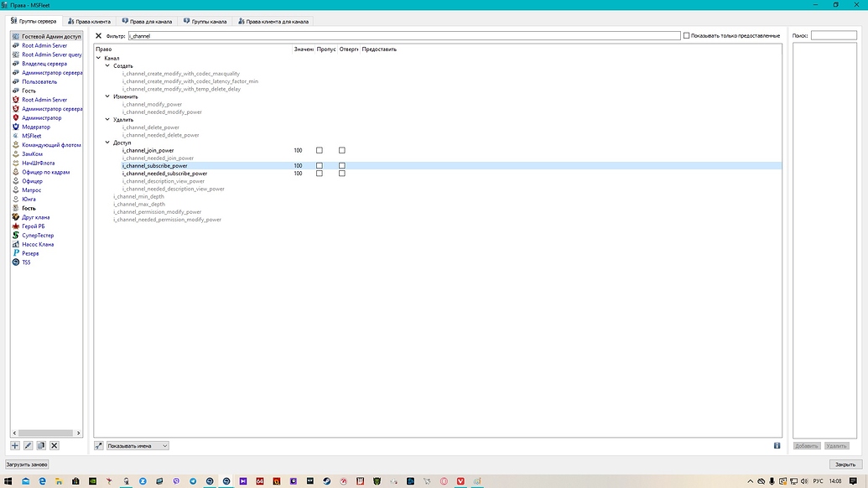Click the expand-all arrow icon beside the names dropdown
The height and width of the screenshot is (488, 868).
pyautogui.click(x=99, y=445)
